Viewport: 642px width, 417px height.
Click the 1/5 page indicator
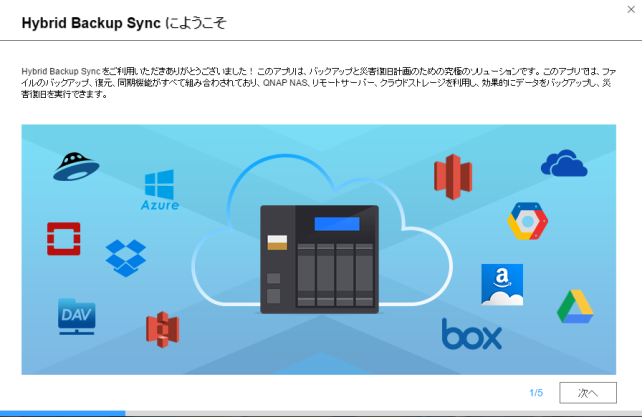(536, 393)
